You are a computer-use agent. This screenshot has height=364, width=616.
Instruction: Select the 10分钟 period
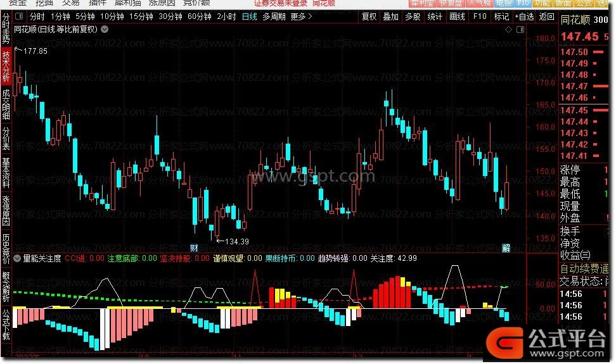[x=112, y=17]
